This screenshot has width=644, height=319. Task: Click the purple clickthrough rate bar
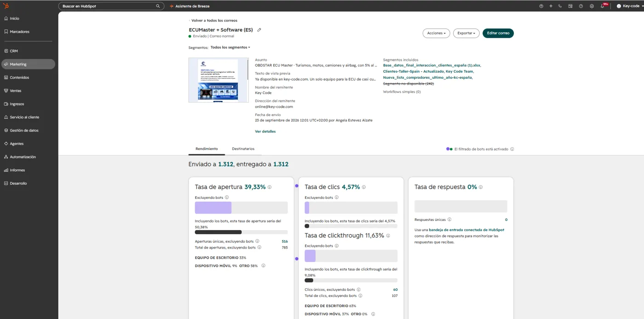[x=310, y=256]
